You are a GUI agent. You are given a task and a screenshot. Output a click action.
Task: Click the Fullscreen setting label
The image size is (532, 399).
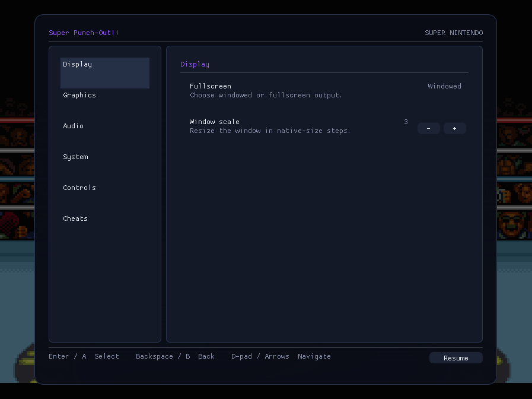(211, 86)
